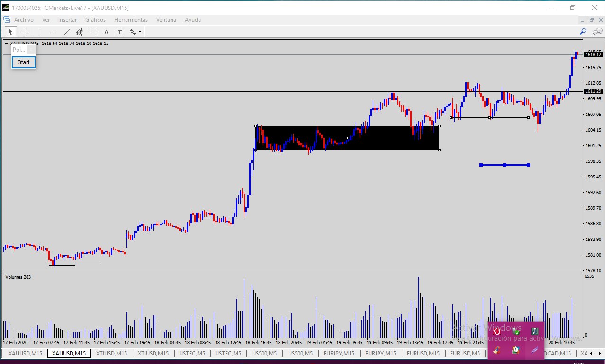Minimize the inner chart window
The image size is (605, 364).
point(583,20)
